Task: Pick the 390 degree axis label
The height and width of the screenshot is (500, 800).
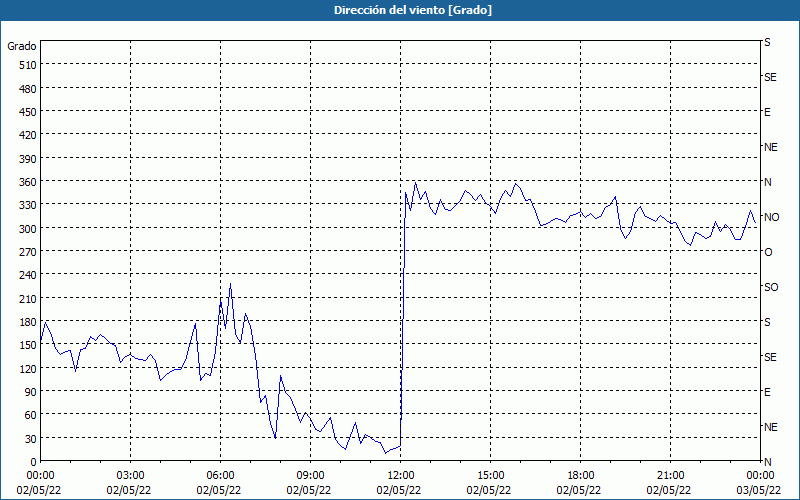Action: click(29, 159)
